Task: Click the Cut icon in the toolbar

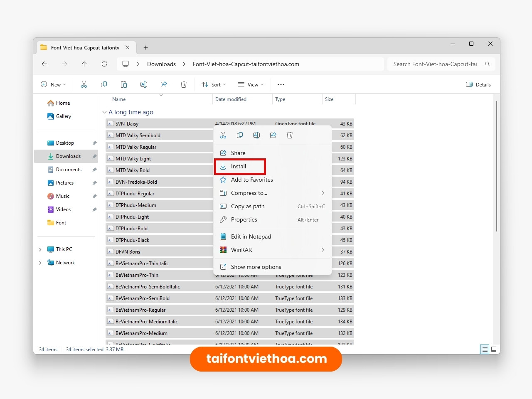Action: [x=84, y=84]
